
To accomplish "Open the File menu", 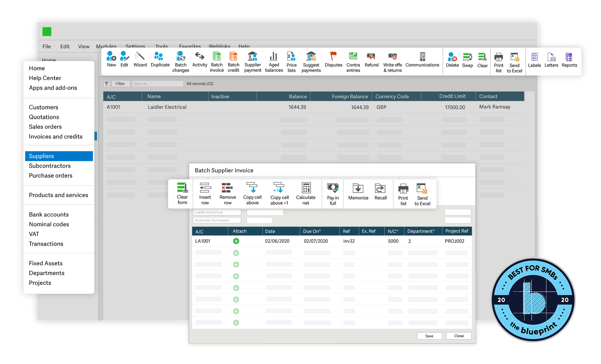I will (x=46, y=46).
